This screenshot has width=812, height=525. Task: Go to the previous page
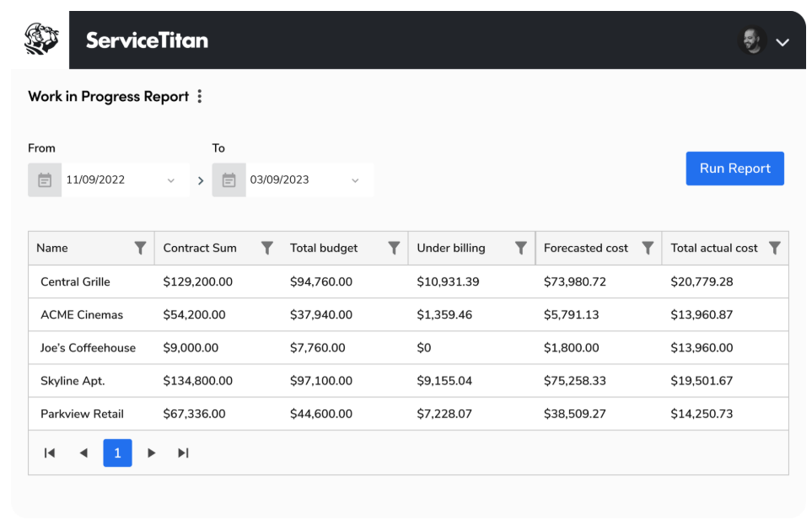point(83,453)
